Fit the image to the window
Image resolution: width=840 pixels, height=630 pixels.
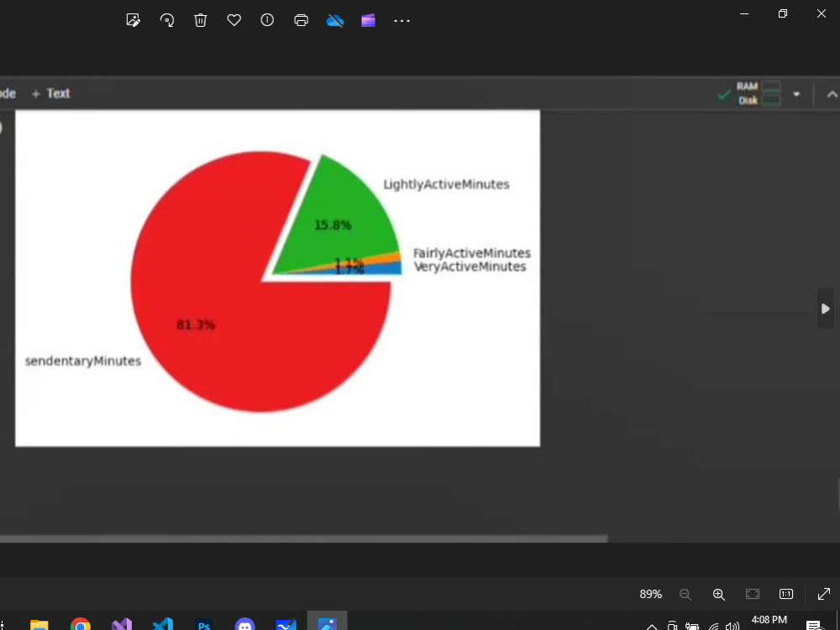click(x=753, y=594)
